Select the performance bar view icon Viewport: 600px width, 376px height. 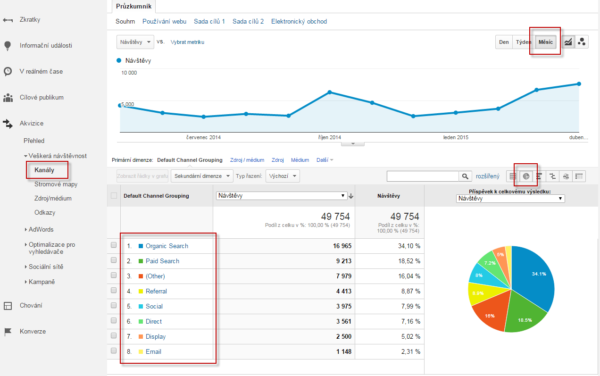539,176
